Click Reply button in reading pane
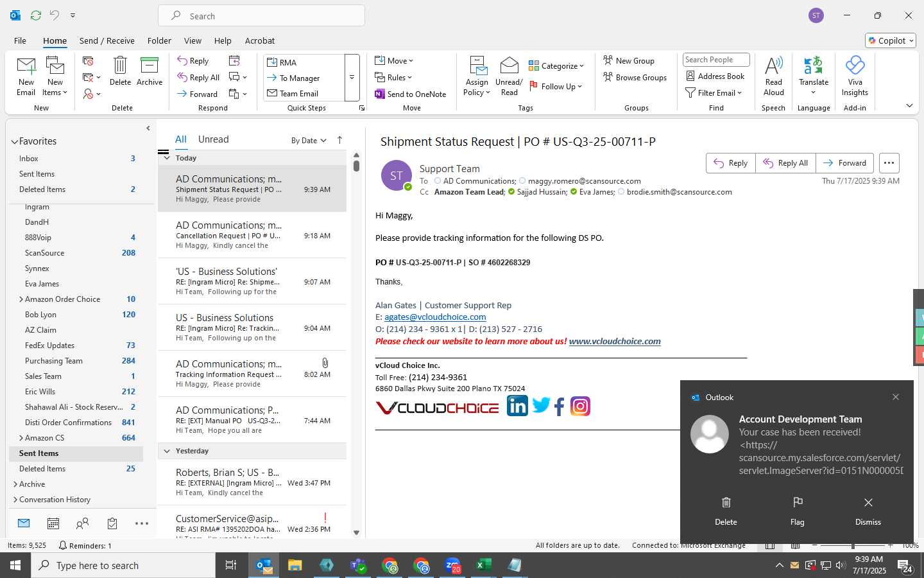 pyautogui.click(x=731, y=163)
